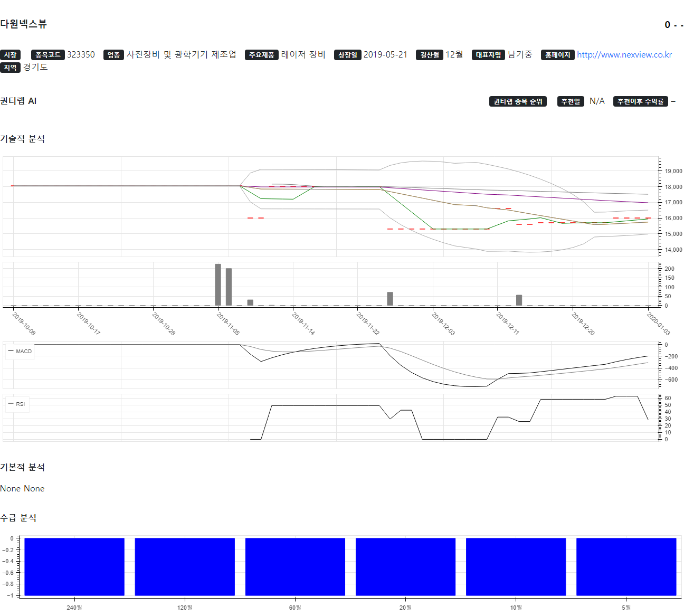Click the 240일 blue bar
684x616 pixels.
point(74,567)
